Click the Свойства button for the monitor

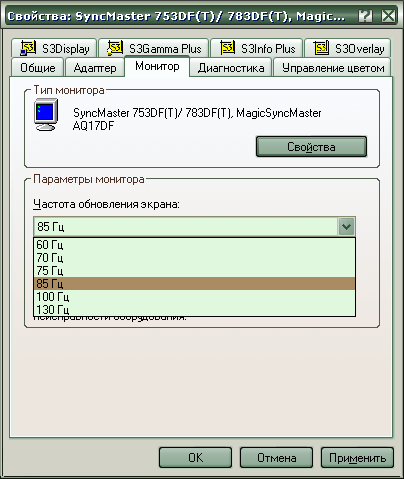[311, 146]
